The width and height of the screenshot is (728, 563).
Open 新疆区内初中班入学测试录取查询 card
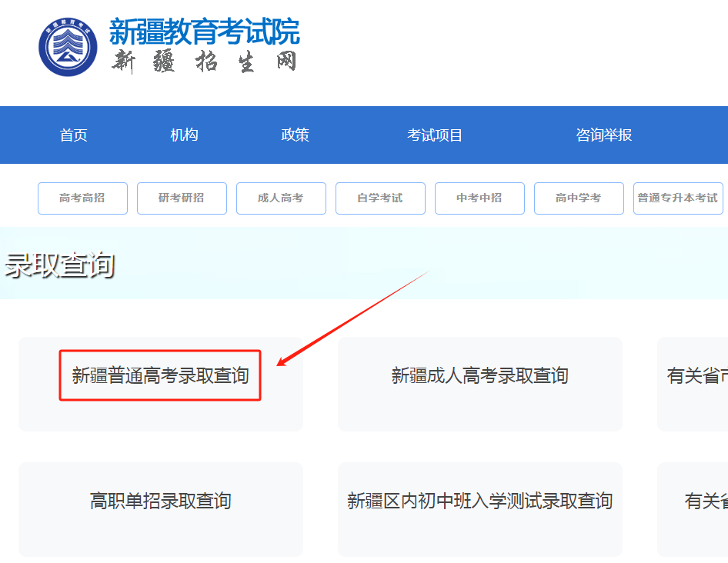coord(480,509)
